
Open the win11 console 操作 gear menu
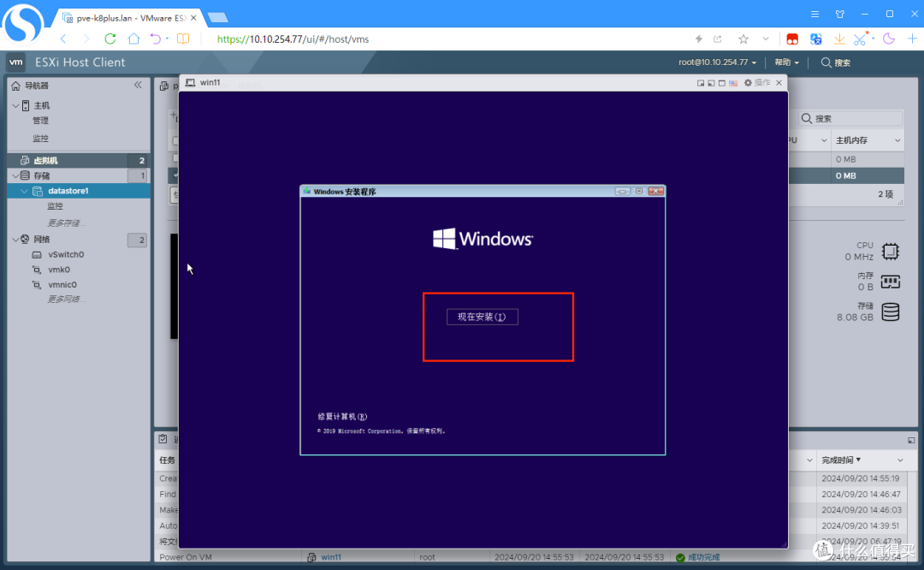tap(756, 83)
